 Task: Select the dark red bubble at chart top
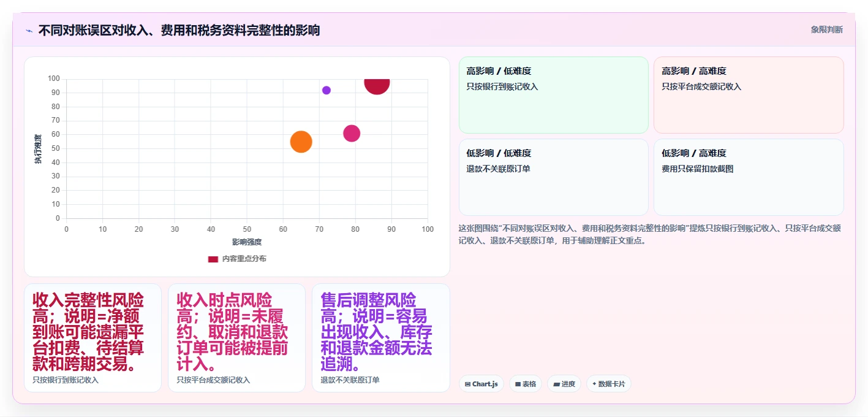click(x=377, y=85)
